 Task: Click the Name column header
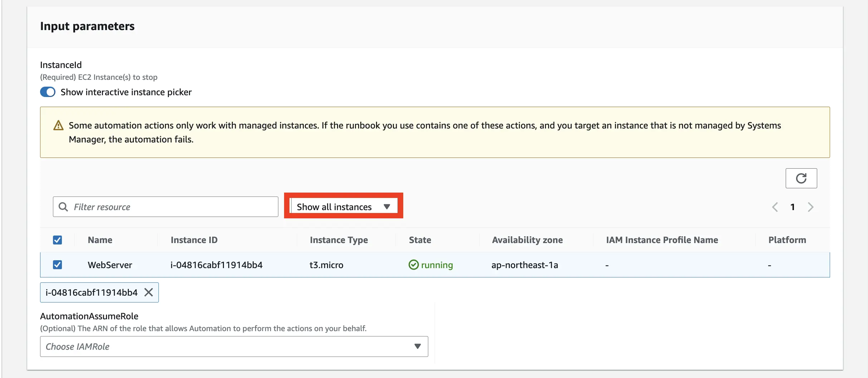[100, 240]
